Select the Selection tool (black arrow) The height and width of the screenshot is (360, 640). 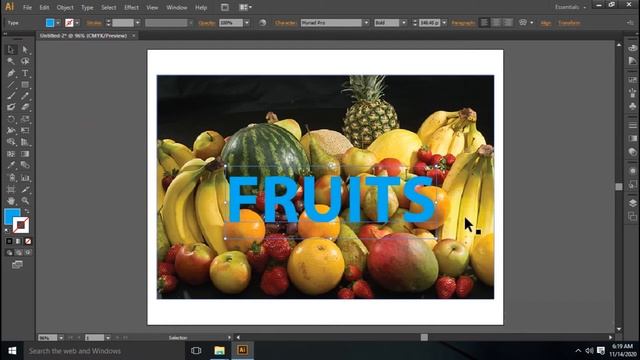(x=11, y=49)
